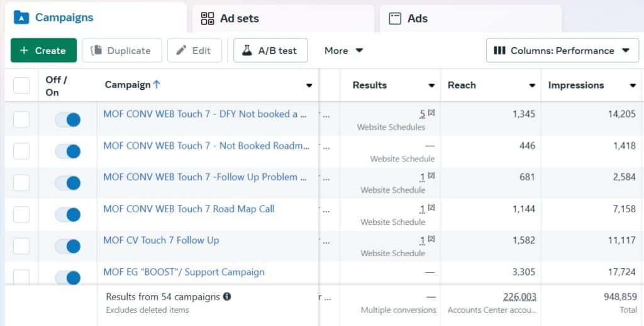Click the pencil icon on Edit

pos(182,50)
